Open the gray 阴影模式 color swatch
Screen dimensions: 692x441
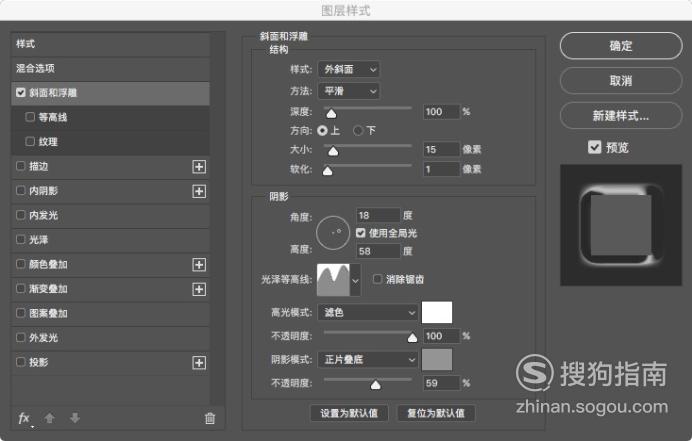pos(437,360)
